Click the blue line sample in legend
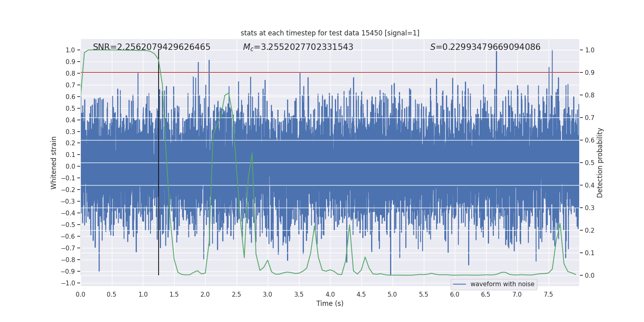Viewport: 644px width, 322px height. click(x=460, y=284)
